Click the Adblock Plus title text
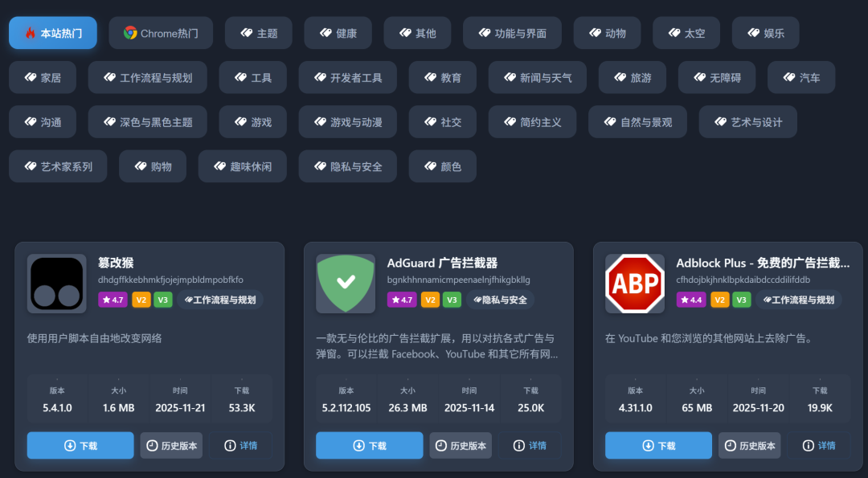This screenshot has width=868, height=478. [763, 263]
